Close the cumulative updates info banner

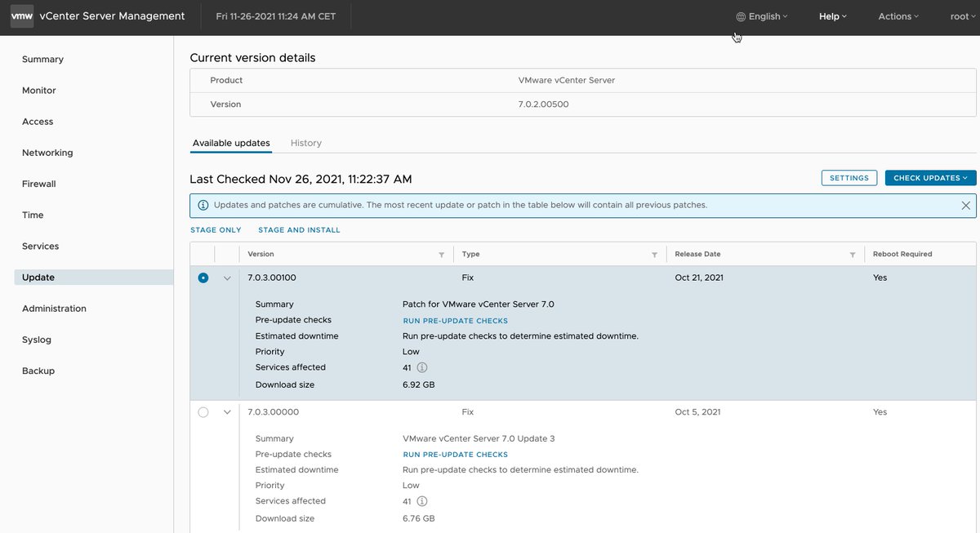pos(966,206)
